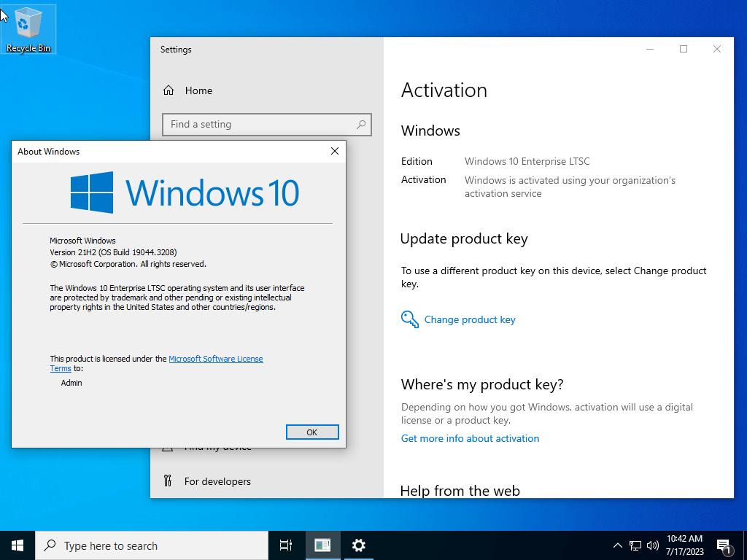Image resolution: width=747 pixels, height=560 pixels.
Task: Open the network status tray icon
Action: coord(635,545)
